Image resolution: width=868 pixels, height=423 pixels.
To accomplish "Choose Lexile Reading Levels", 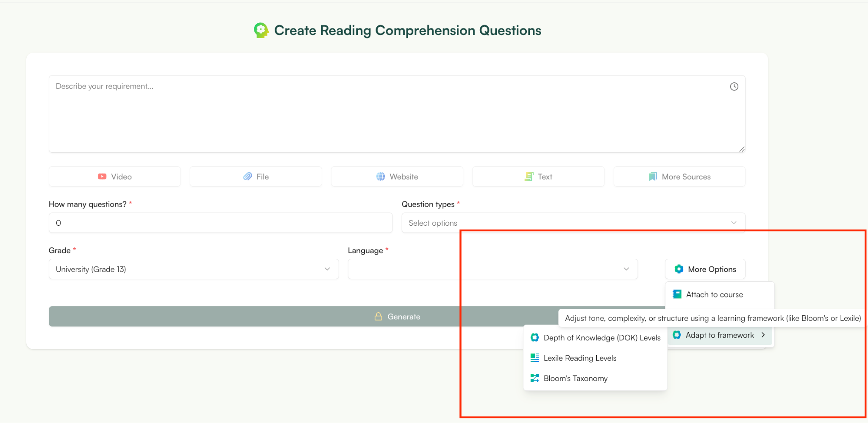I will tap(595, 358).
